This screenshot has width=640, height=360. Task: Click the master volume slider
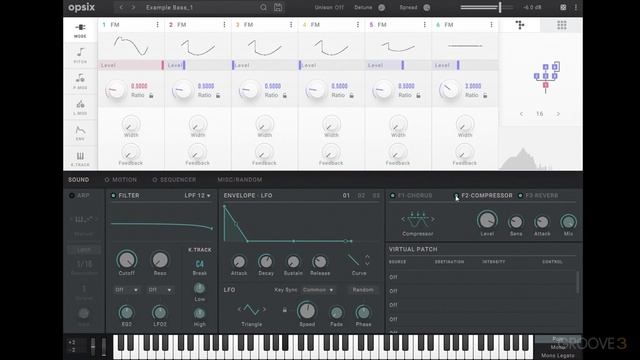(x=487, y=7)
